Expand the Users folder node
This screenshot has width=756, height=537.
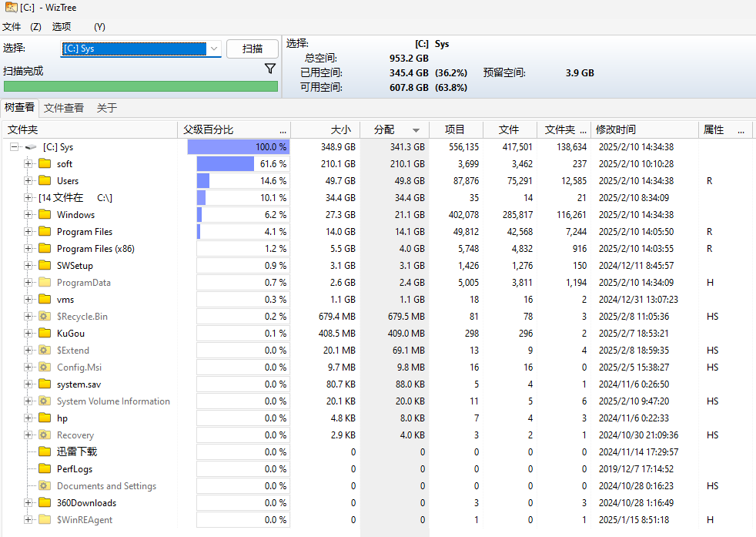coord(28,180)
